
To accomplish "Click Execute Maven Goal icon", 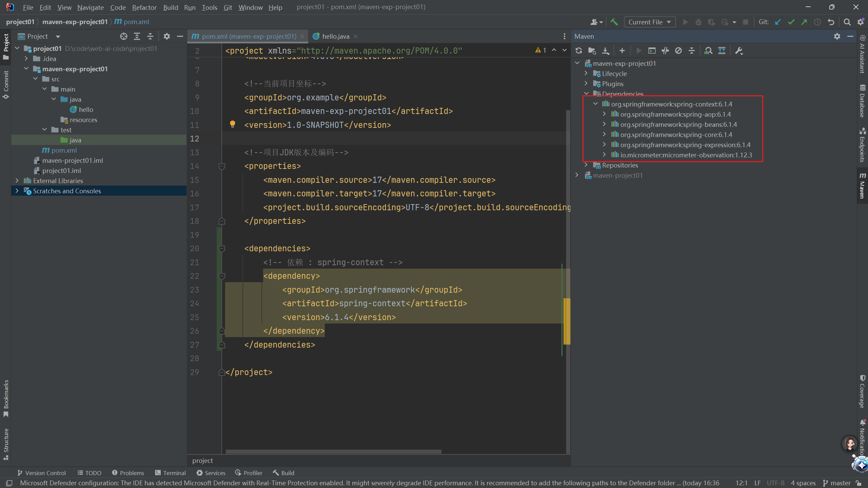I will [652, 51].
